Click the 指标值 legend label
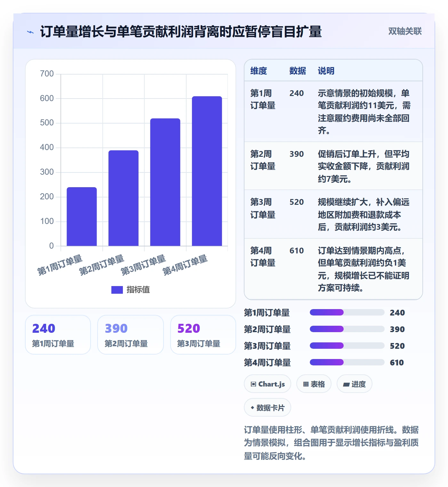Viewport: 448px width, 487px height. 138,290
